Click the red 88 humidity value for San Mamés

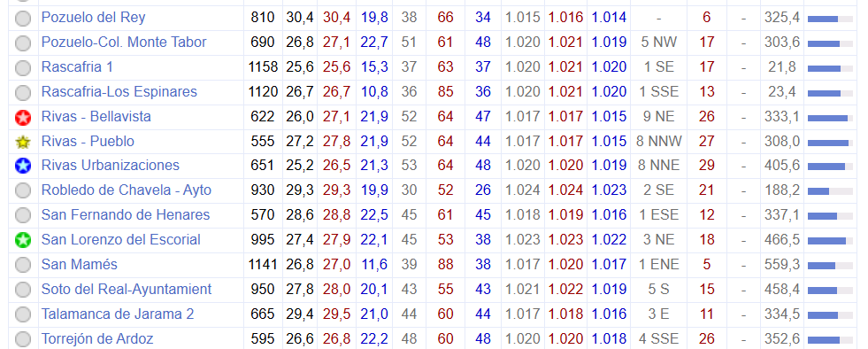[x=446, y=264]
